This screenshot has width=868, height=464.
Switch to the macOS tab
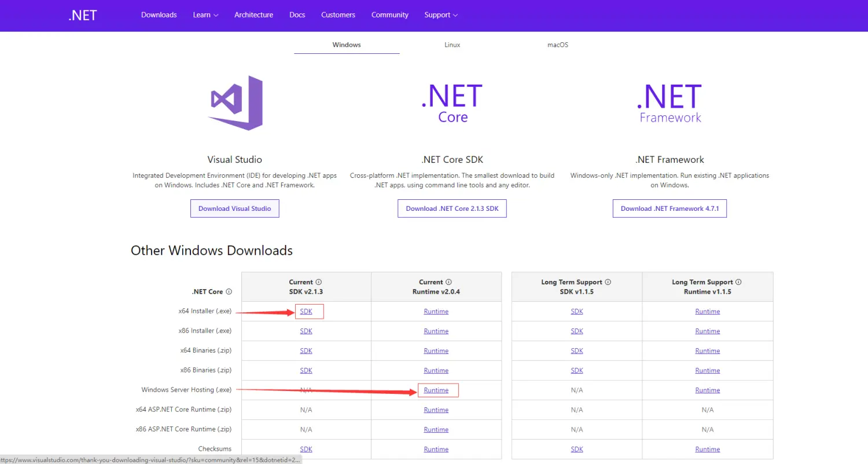point(558,45)
